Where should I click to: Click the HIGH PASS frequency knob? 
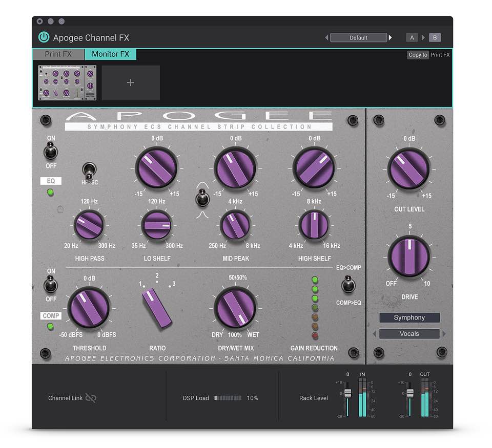[89, 225]
